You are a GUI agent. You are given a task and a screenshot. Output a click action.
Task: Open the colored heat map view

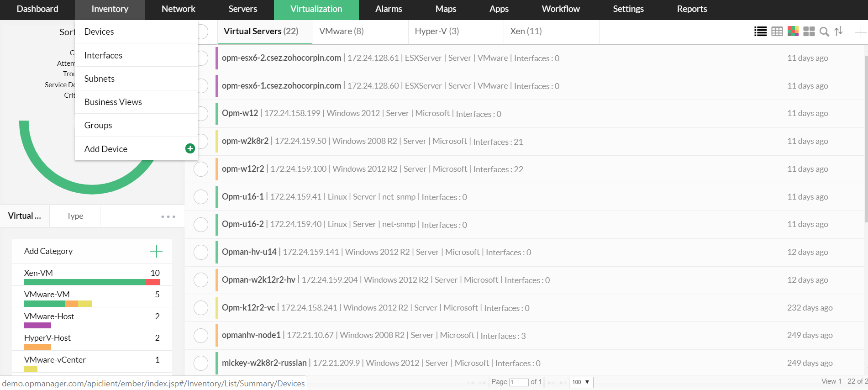tap(793, 32)
